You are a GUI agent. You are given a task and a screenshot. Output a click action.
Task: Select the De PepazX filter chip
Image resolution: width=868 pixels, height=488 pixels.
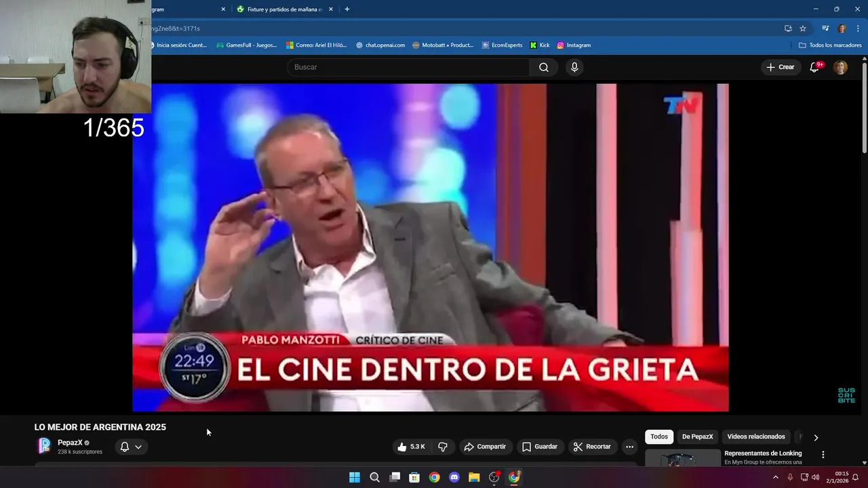point(697,436)
